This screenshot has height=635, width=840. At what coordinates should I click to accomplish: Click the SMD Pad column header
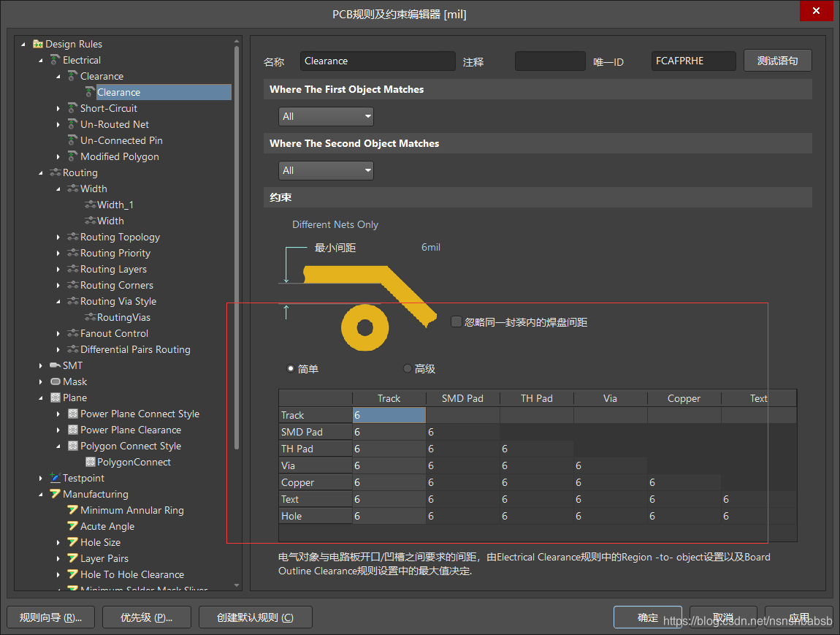(x=462, y=398)
